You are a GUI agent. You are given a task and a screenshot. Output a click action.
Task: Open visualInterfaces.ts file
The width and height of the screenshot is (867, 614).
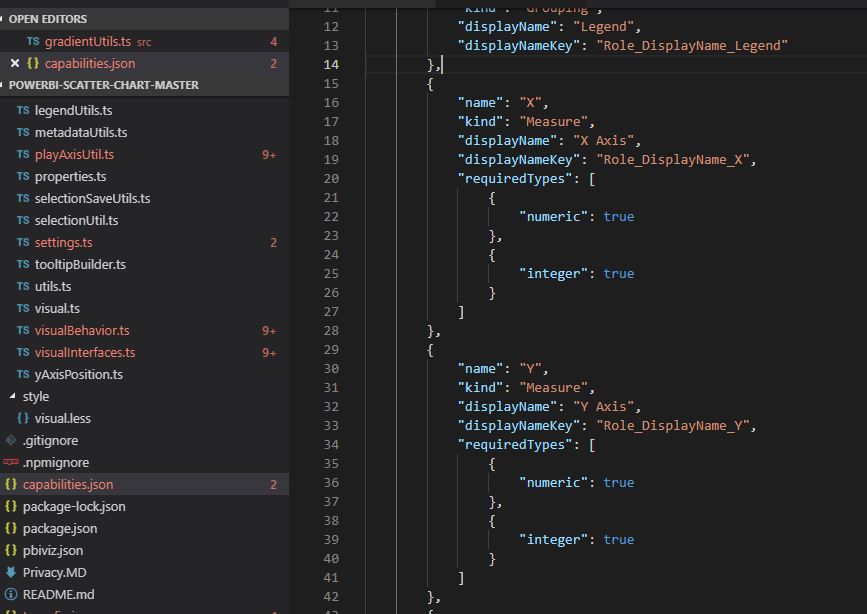(x=144, y=352)
